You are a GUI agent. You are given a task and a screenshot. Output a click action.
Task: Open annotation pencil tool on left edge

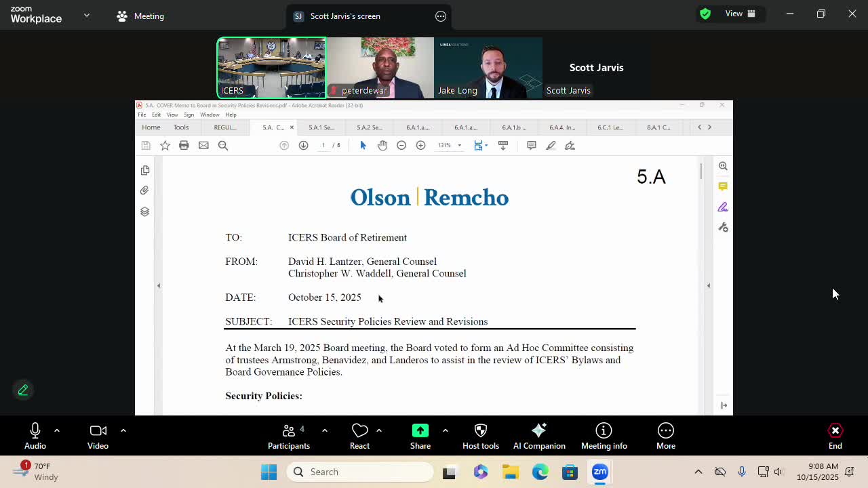point(23,390)
